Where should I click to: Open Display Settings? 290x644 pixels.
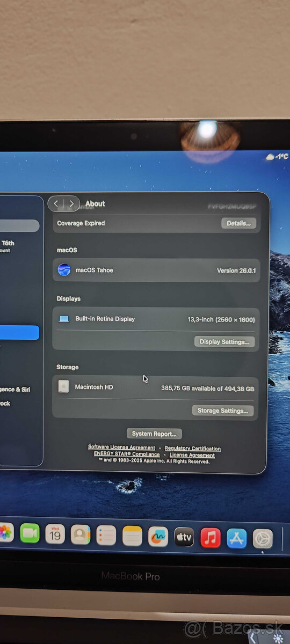pos(224,342)
